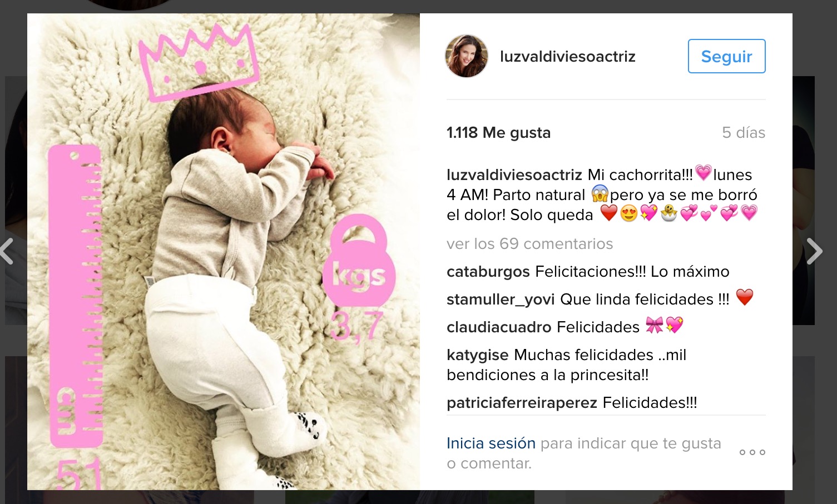
Task: Click the Seguir follow button
Action: 726,56
